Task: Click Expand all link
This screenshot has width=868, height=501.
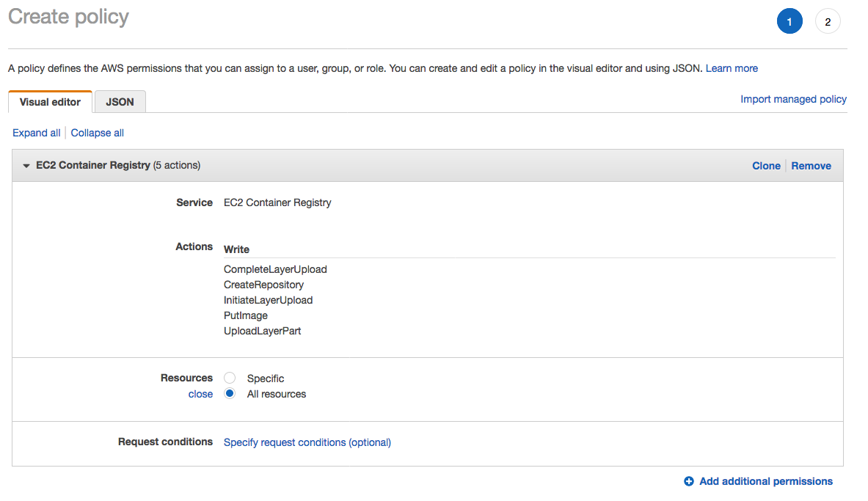Action: (37, 133)
